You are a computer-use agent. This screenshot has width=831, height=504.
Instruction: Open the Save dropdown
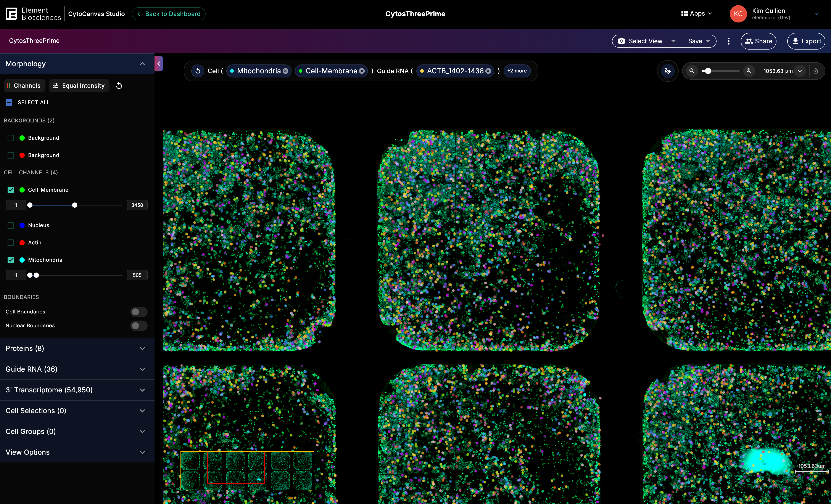tap(699, 41)
